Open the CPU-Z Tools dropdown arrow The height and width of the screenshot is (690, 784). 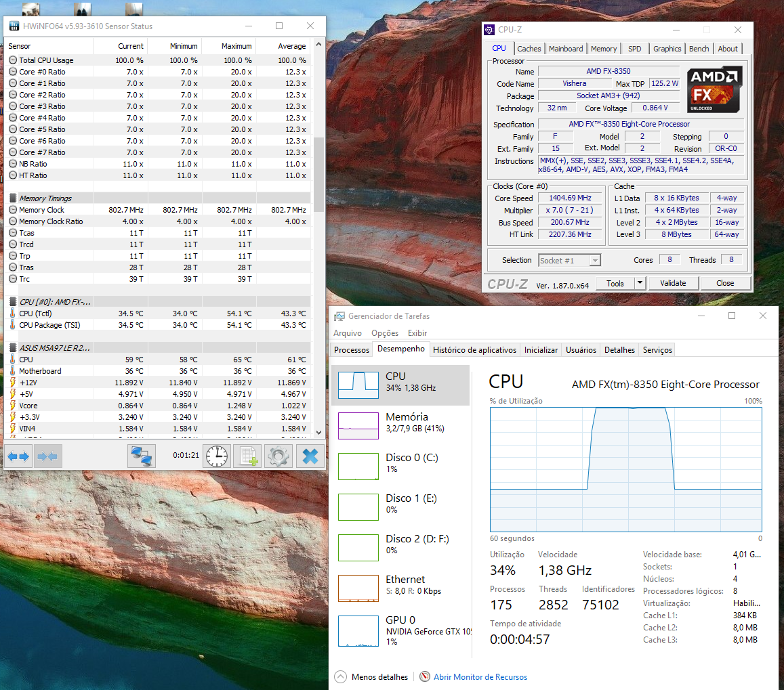point(640,283)
